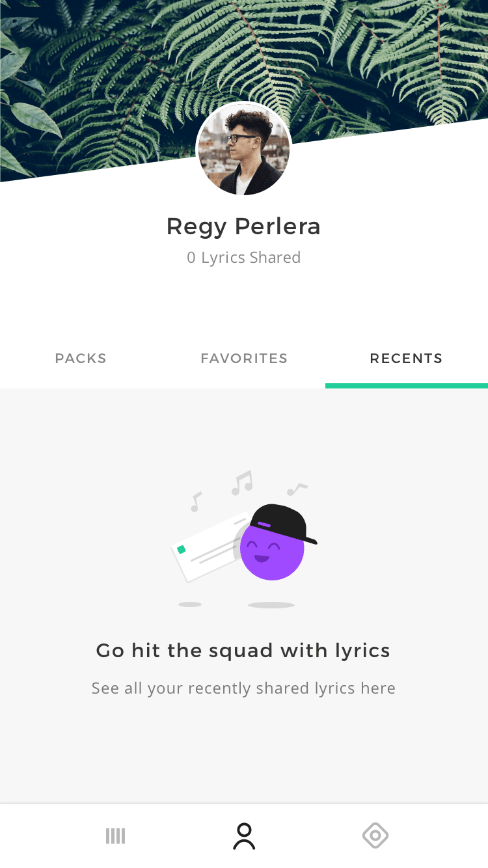Tap the Regy Perlera profile name
This screenshot has height=868, width=488.
244,226
